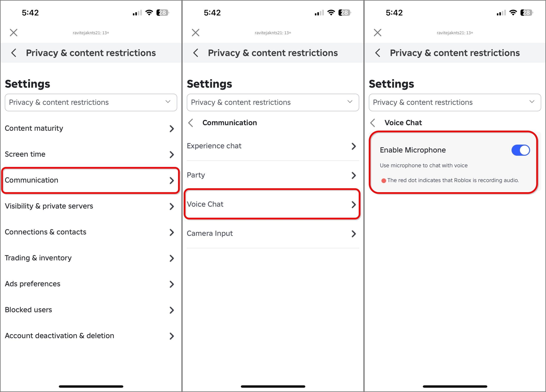This screenshot has height=392, width=546.
Task: Close the Voice Chat screen with X
Action: coord(378,32)
